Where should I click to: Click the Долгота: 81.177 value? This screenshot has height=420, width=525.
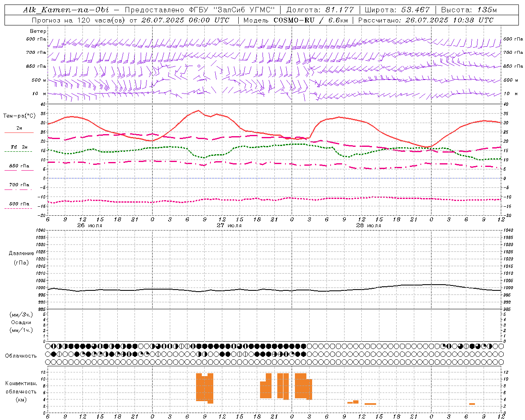[x=320, y=10]
